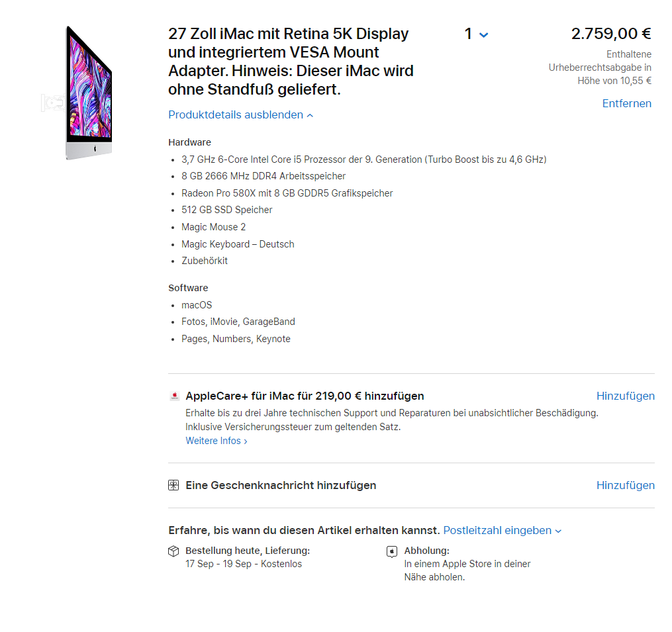Add AppleCare+ via Hinzufügen link
The image size is (672, 632).
click(x=625, y=396)
